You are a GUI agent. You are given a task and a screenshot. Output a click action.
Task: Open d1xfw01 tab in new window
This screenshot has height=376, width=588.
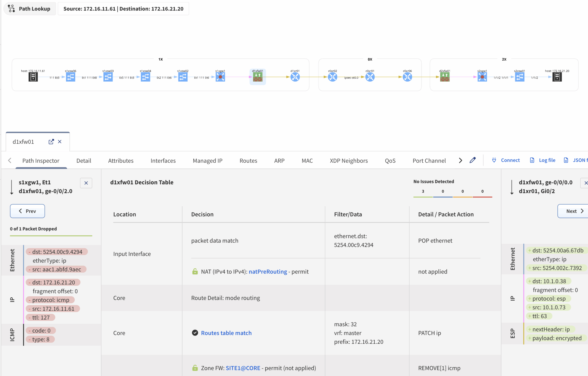coord(51,142)
